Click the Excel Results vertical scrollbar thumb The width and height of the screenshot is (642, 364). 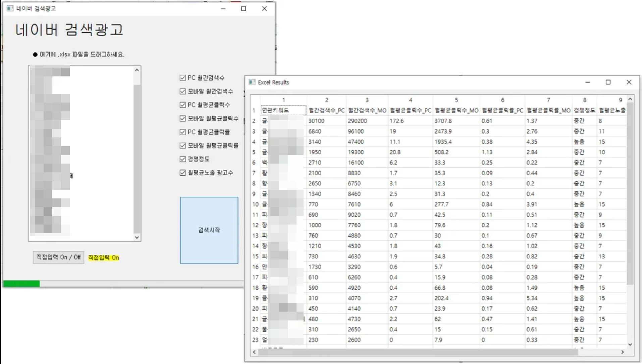[630, 194]
